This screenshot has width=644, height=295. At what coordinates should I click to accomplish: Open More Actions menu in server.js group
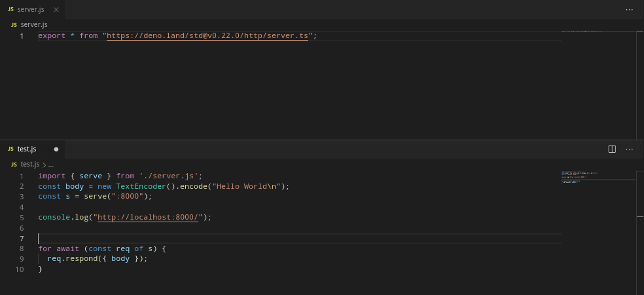pyautogui.click(x=629, y=9)
